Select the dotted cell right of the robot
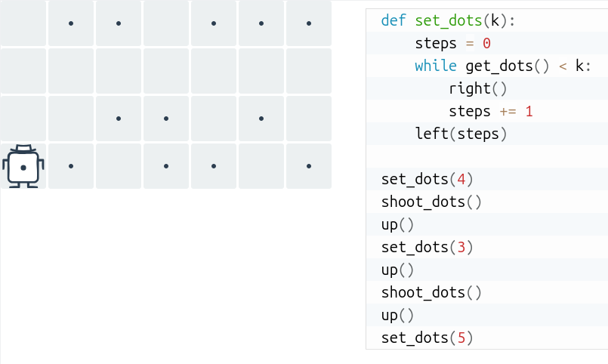Screen dimensions: 608x364 (x=71, y=166)
